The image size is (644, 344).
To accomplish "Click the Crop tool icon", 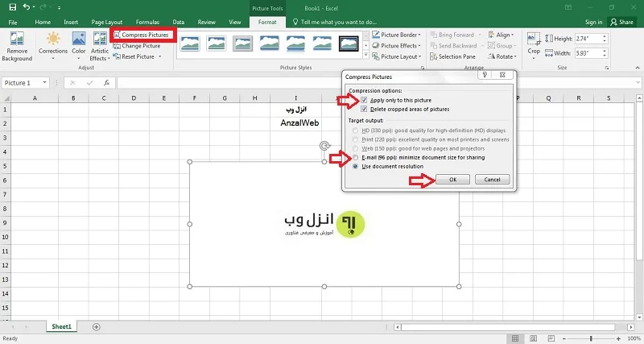I will pos(534,39).
